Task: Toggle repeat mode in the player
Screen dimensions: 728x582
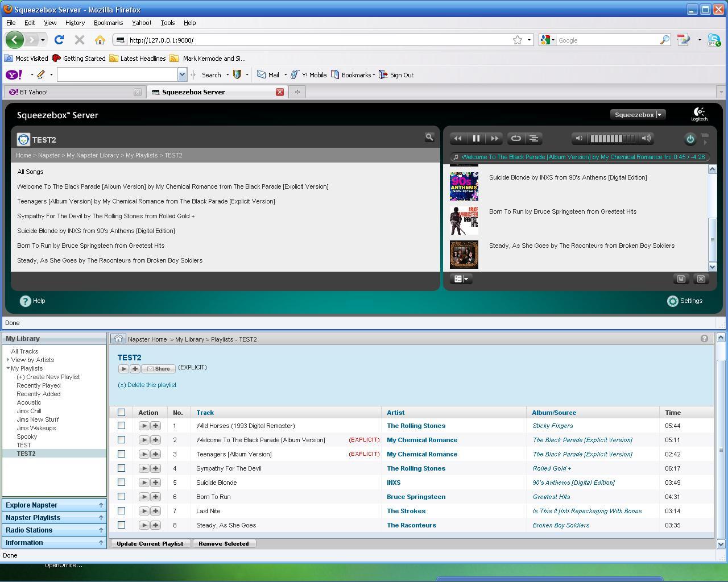Action: click(516, 138)
